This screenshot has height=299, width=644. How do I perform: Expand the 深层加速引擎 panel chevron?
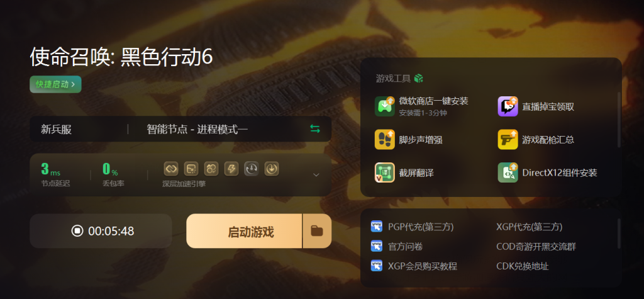(316, 175)
